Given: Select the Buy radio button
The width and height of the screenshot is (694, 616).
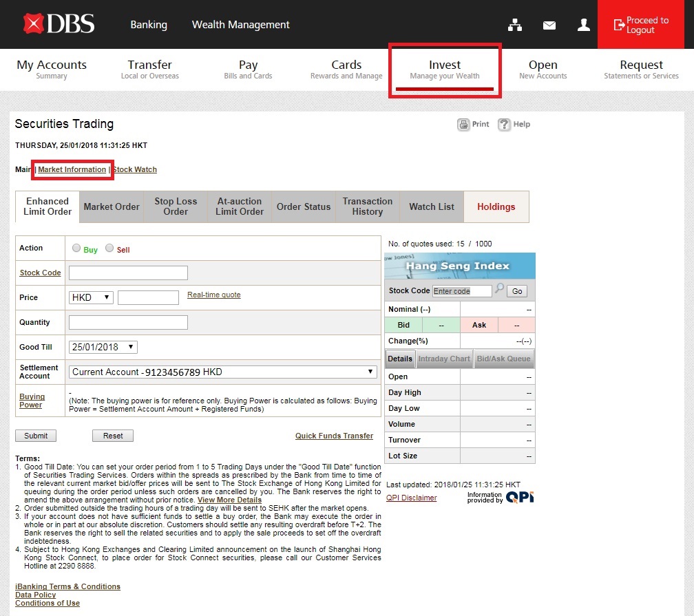Looking at the screenshot, I should 76,248.
